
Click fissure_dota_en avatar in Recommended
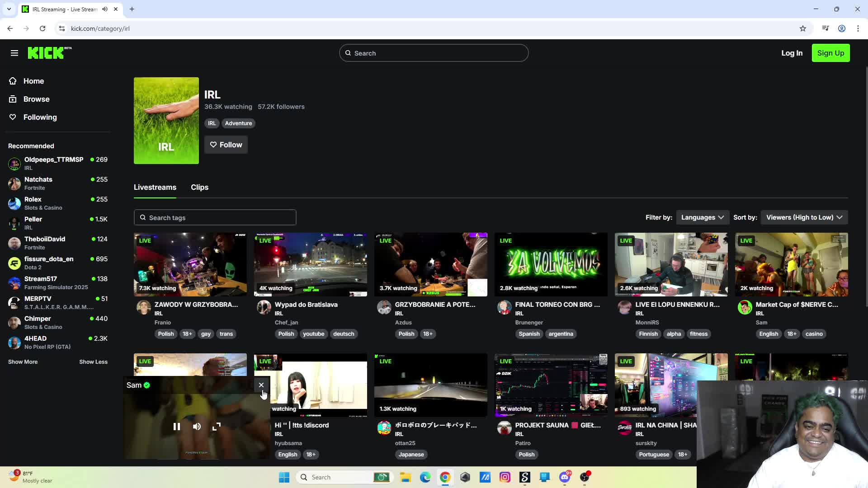[x=14, y=263]
